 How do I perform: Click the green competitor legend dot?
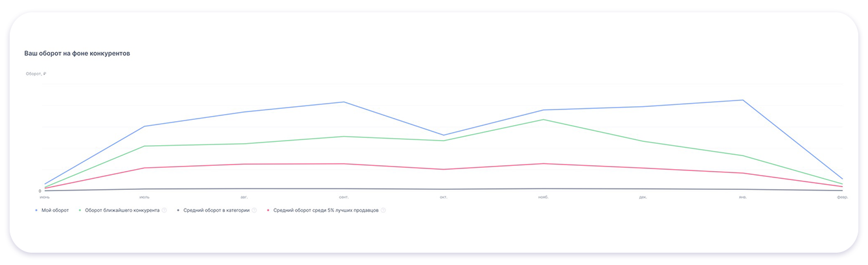click(x=80, y=211)
